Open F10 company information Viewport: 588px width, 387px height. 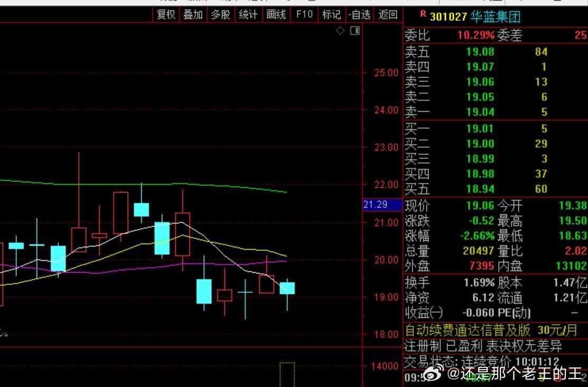pyautogui.click(x=304, y=15)
